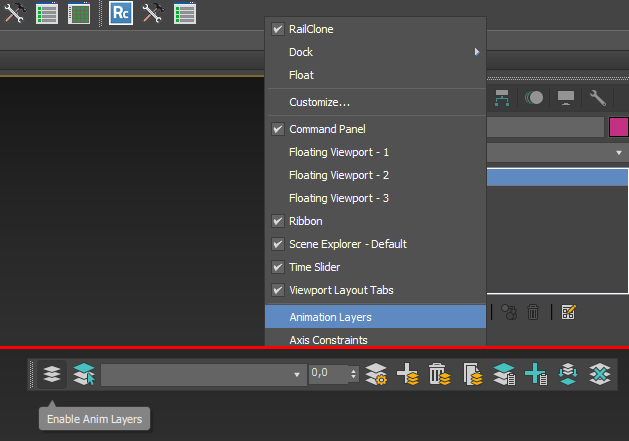Viewport: 629px width, 441px height.
Task: Click the Add Animation Layer plus icon
Action: (407, 374)
